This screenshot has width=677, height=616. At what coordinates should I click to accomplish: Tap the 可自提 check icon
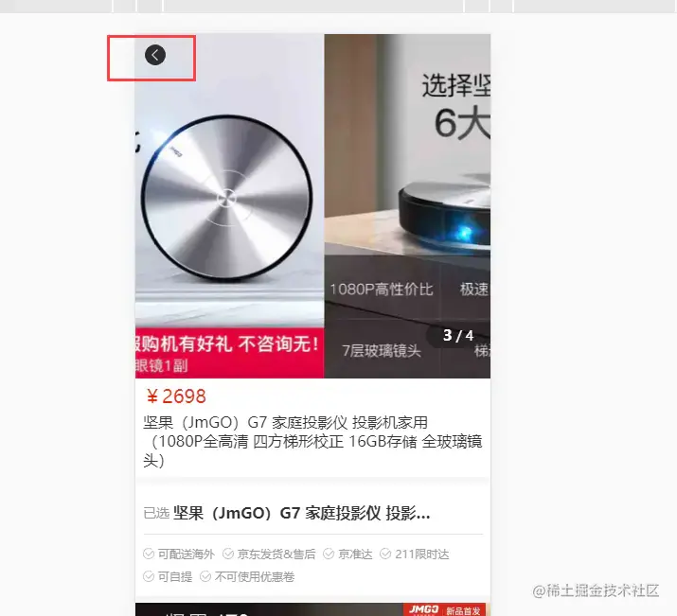[149, 576]
